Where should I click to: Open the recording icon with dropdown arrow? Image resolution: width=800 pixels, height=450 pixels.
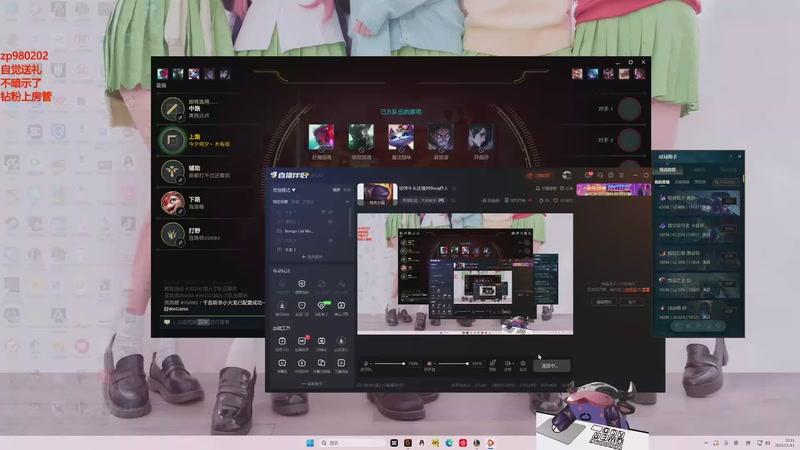pos(508,365)
